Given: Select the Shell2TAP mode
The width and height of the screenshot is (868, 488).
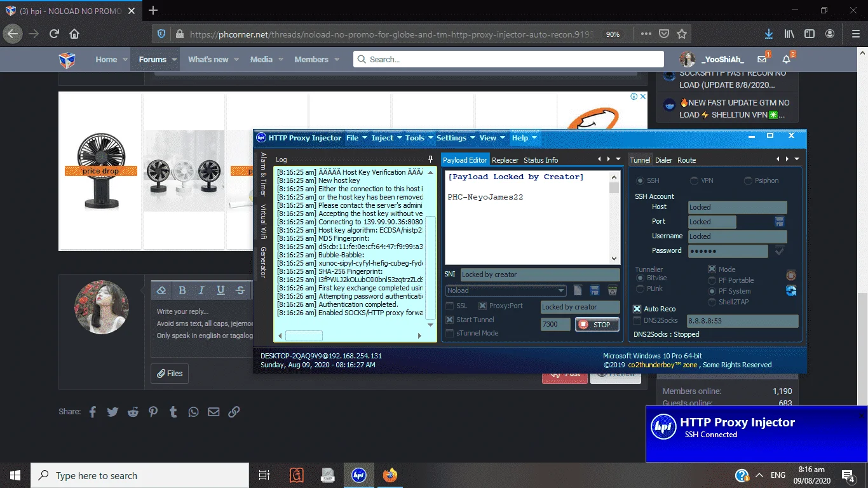Looking at the screenshot, I should (712, 302).
